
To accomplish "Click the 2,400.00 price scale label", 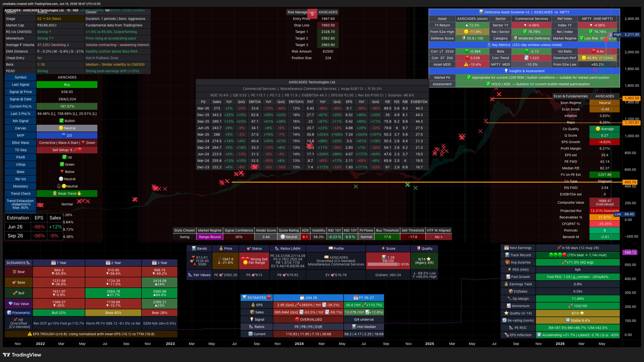I will tap(632, 19).
